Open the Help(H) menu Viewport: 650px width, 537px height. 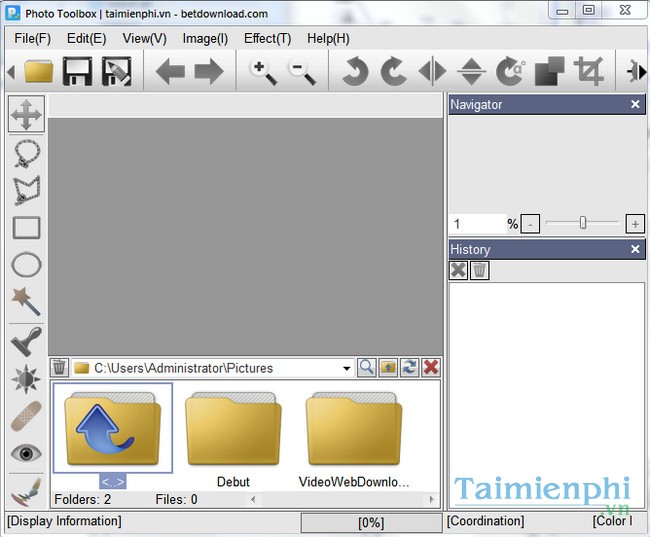[x=328, y=39]
